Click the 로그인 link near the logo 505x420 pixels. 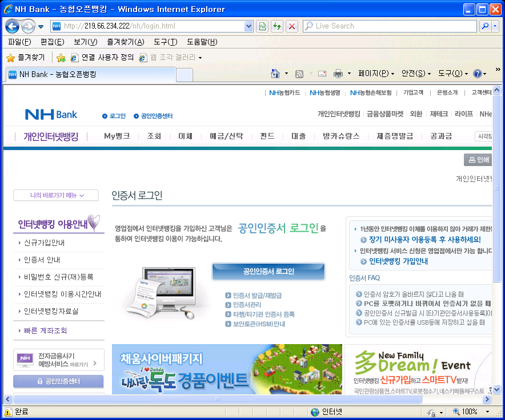pos(114,116)
